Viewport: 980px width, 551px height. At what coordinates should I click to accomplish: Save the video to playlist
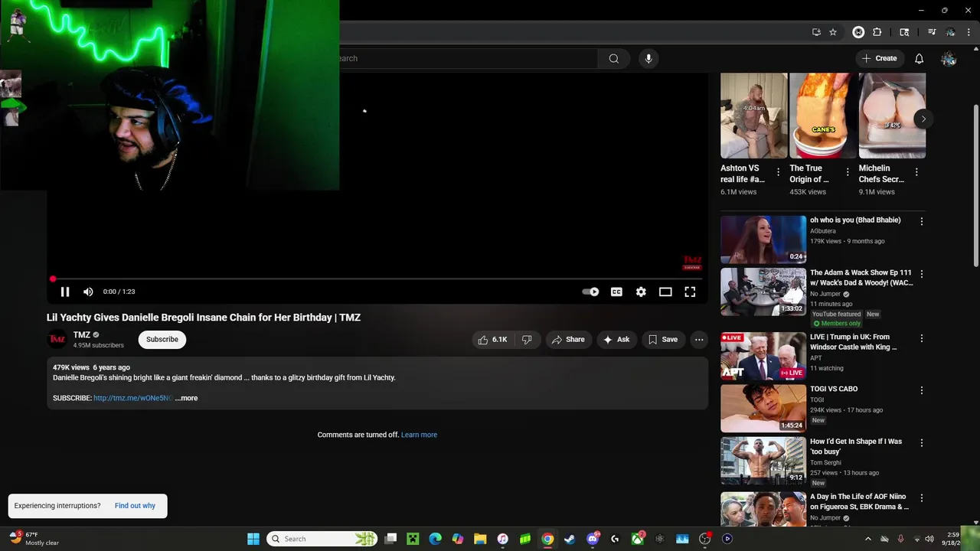click(663, 340)
